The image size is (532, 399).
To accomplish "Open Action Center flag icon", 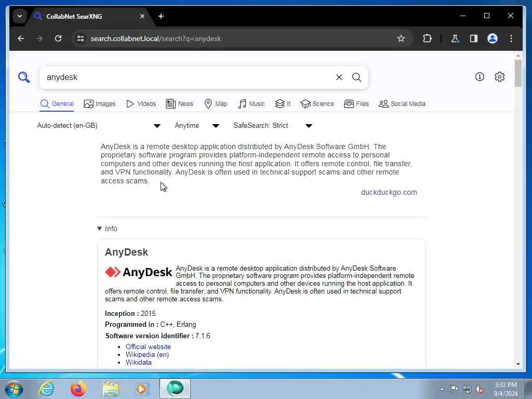I will [454, 389].
